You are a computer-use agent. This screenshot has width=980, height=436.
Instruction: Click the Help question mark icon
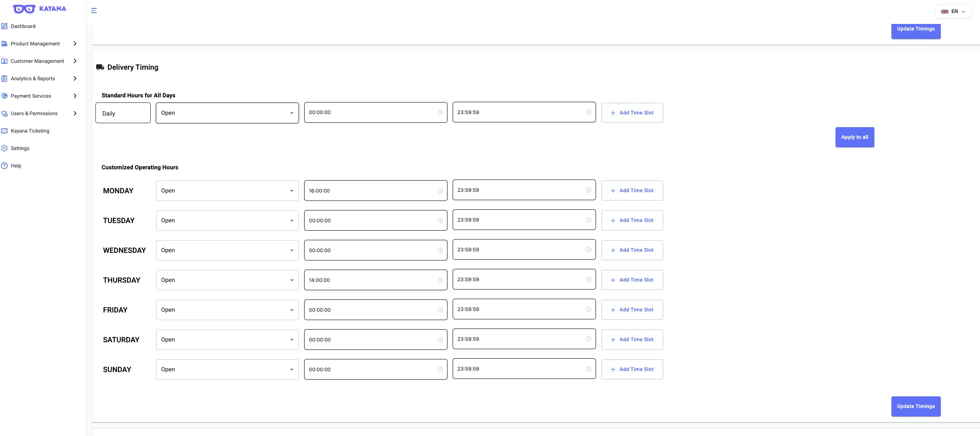coord(5,166)
